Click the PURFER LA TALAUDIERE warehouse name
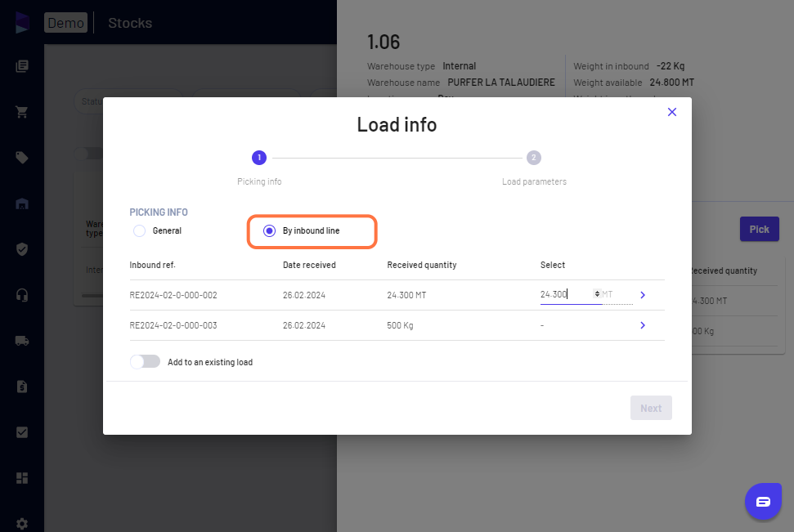794x532 pixels. [500, 83]
